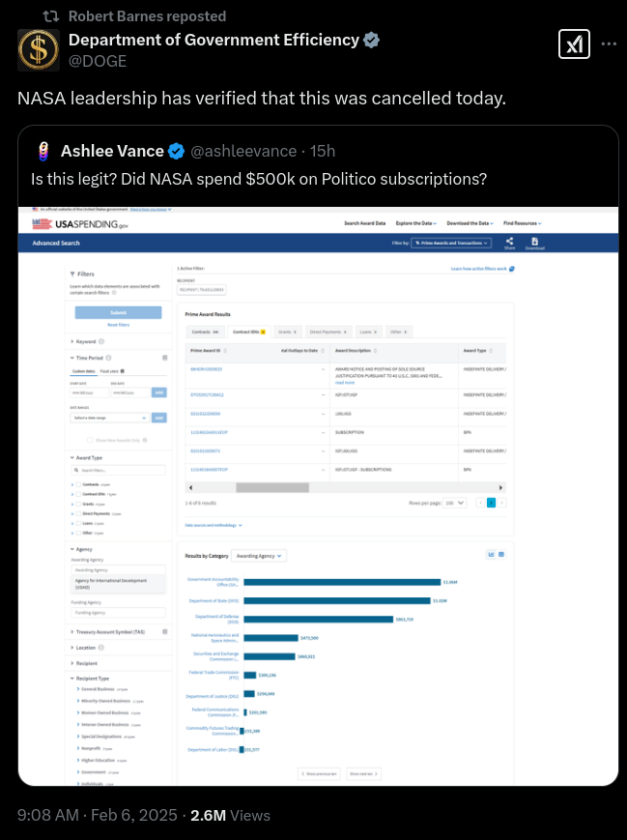Select the Contracts results tab
The height and width of the screenshot is (840, 627).
tap(205, 333)
